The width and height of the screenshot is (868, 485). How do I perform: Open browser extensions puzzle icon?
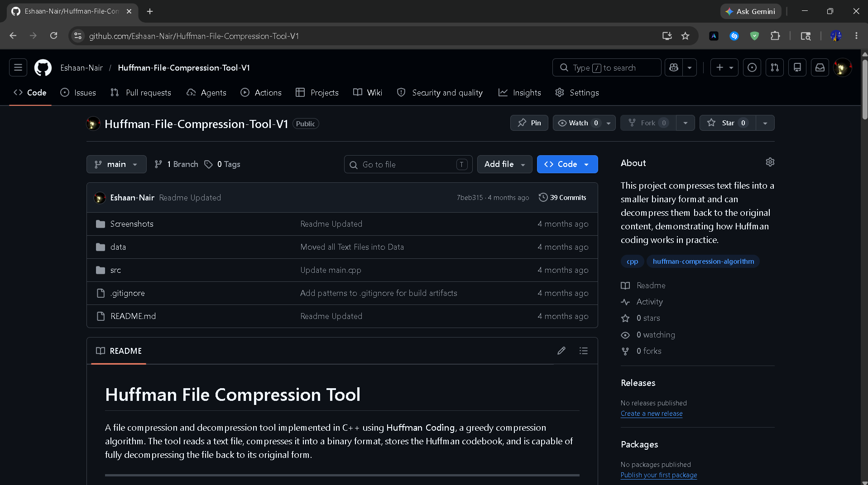click(775, 36)
